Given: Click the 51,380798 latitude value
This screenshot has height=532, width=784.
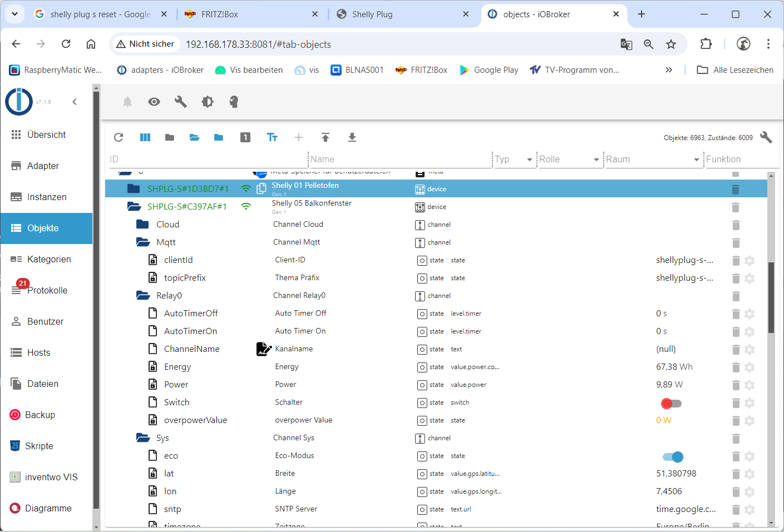Looking at the screenshot, I should click(x=676, y=474).
